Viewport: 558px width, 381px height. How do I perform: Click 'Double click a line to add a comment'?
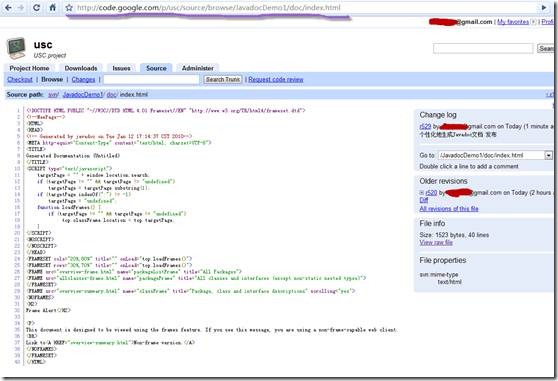pos(469,166)
